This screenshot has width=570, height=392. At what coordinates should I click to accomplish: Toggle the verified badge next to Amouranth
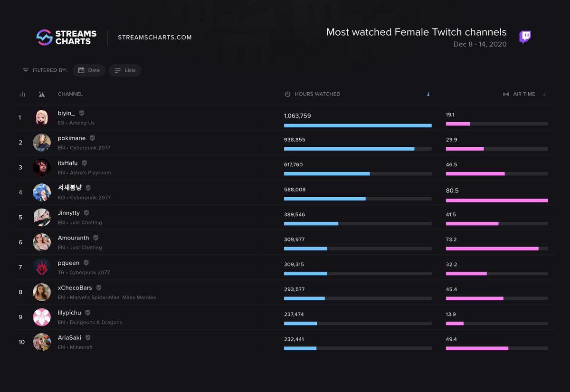(x=95, y=238)
